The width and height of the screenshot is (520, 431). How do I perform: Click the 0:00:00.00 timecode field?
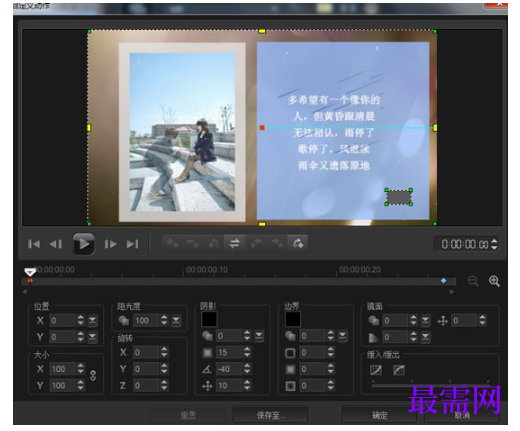pyautogui.click(x=465, y=244)
